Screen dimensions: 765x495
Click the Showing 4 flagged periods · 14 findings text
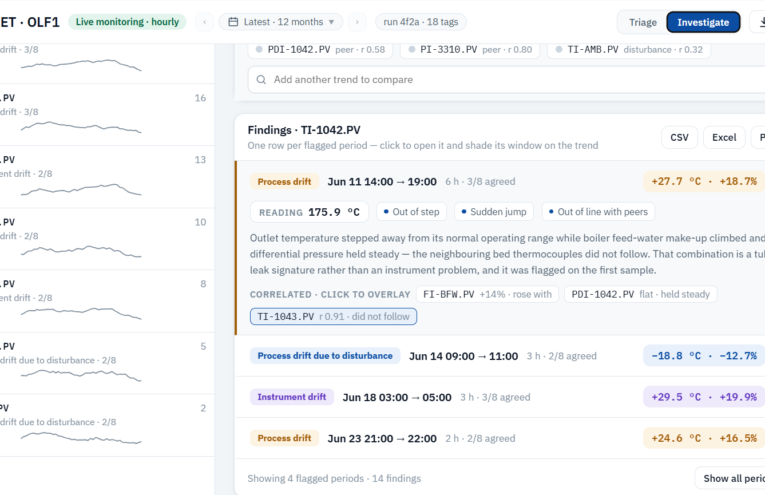point(334,479)
